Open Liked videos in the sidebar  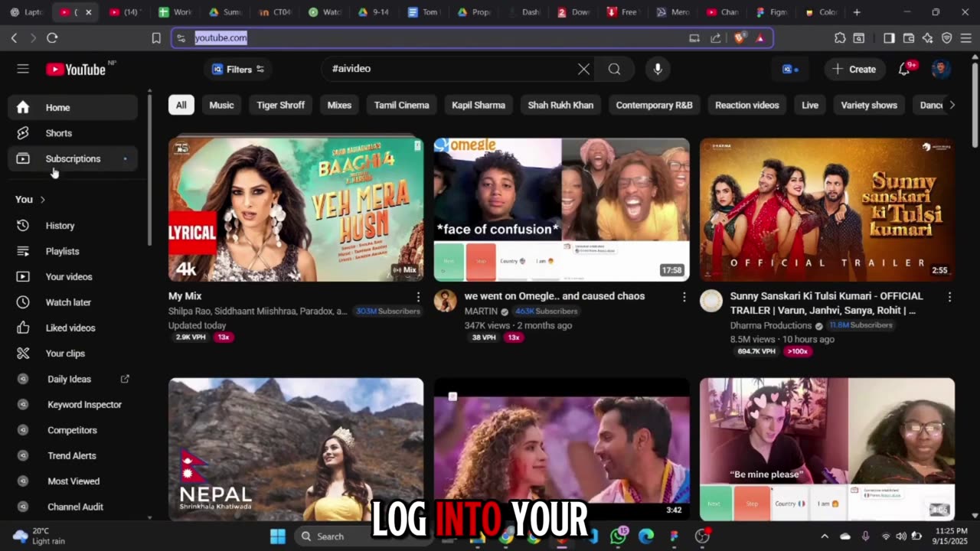(73, 328)
